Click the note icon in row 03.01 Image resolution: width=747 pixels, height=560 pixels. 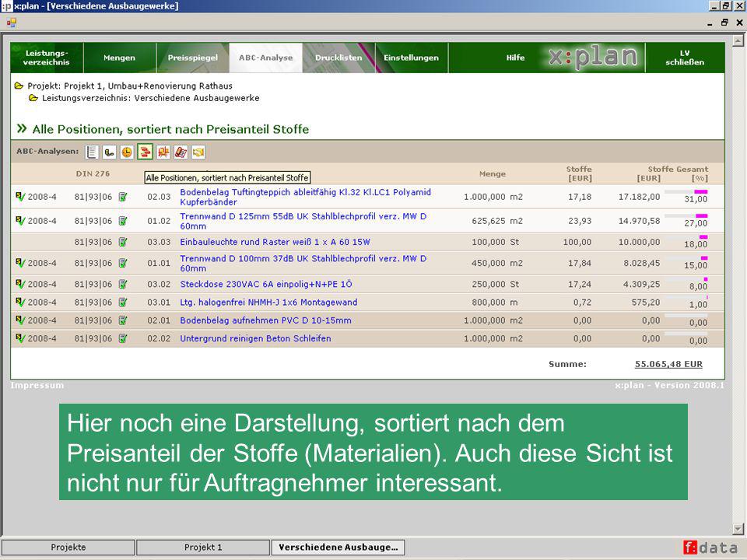tap(123, 303)
